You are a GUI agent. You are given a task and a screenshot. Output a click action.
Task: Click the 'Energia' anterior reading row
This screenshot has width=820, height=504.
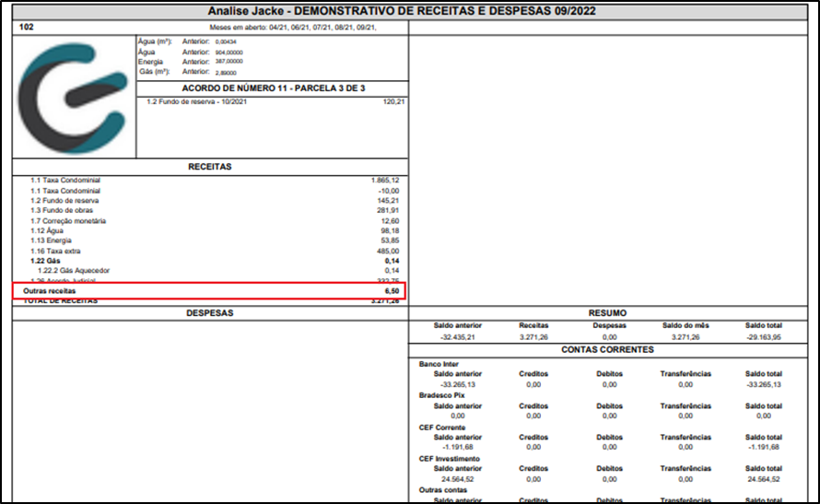click(191, 62)
